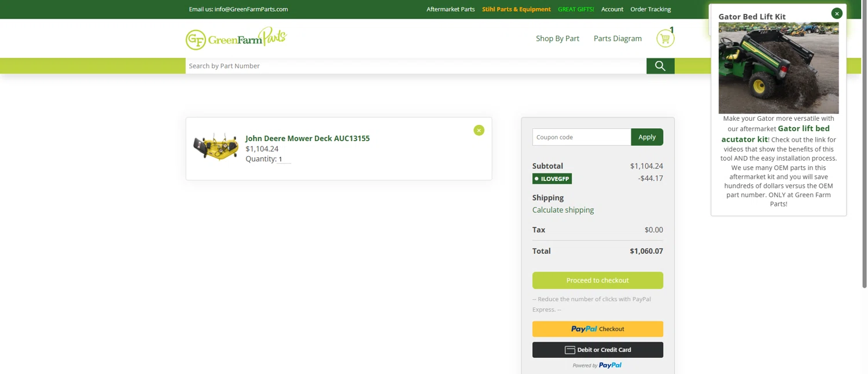
Task: Remove the John Deere Mower Deck item
Action: (x=479, y=130)
